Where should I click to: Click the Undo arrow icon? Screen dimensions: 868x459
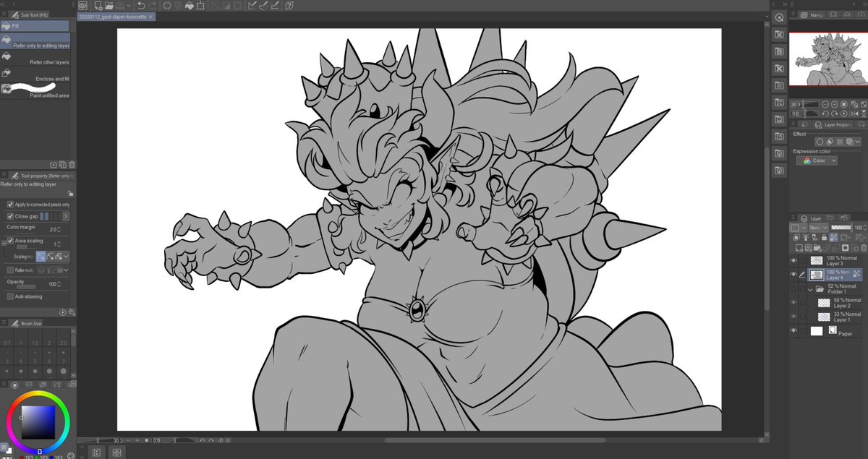point(141,5)
